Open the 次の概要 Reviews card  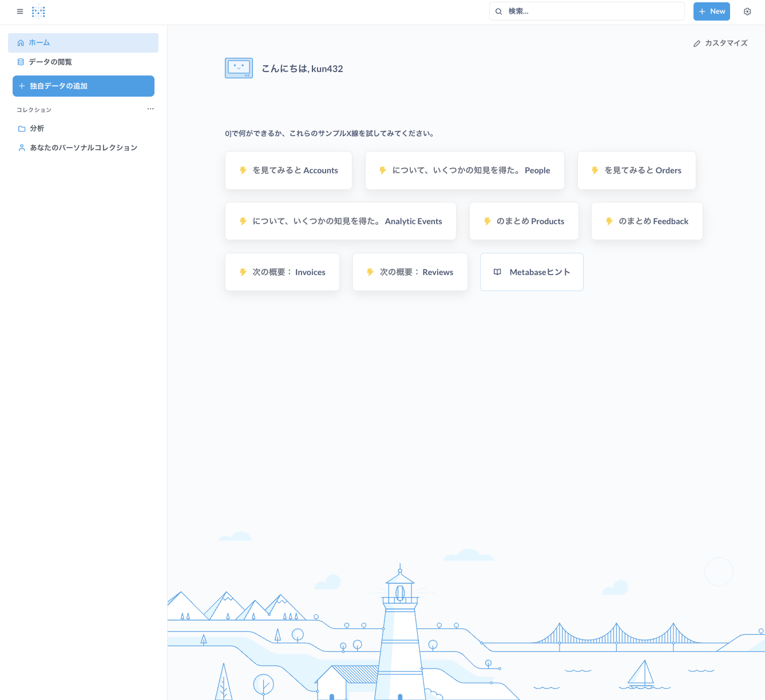tap(410, 272)
